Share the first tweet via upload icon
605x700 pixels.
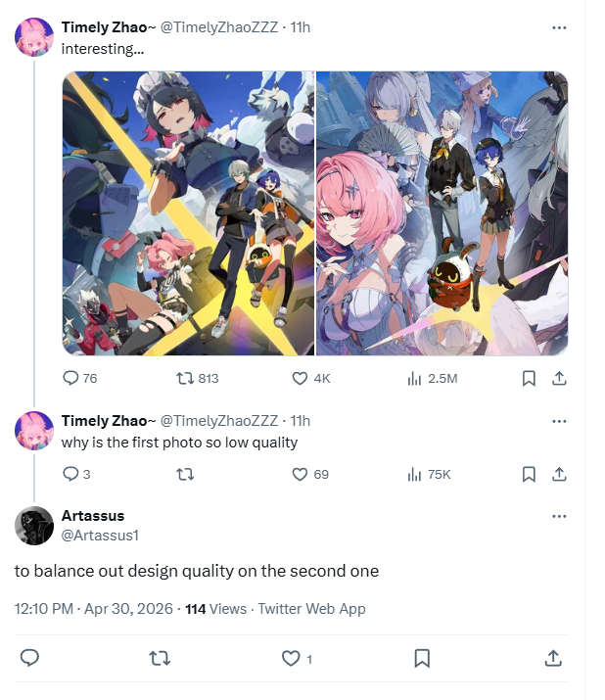(559, 378)
